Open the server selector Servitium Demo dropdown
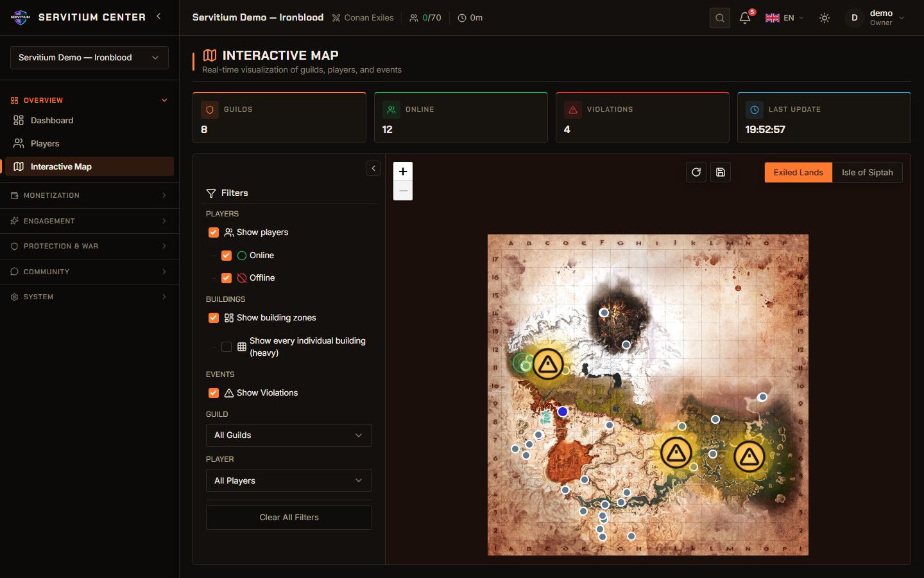The height and width of the screenshot is (578, 924). coord(89,58)
